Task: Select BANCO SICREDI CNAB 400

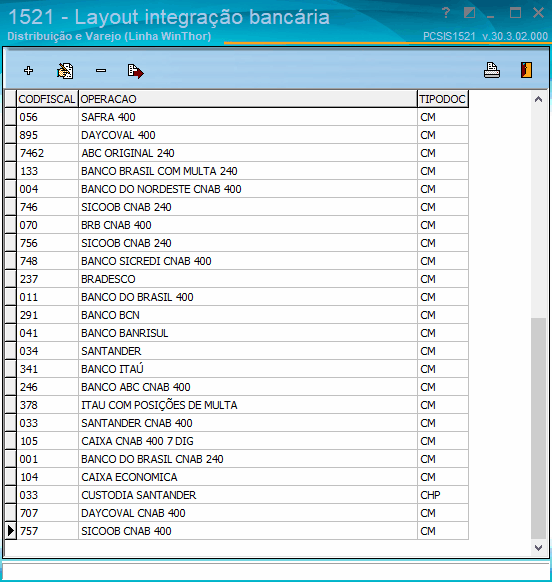Action: tap(236, 261)
